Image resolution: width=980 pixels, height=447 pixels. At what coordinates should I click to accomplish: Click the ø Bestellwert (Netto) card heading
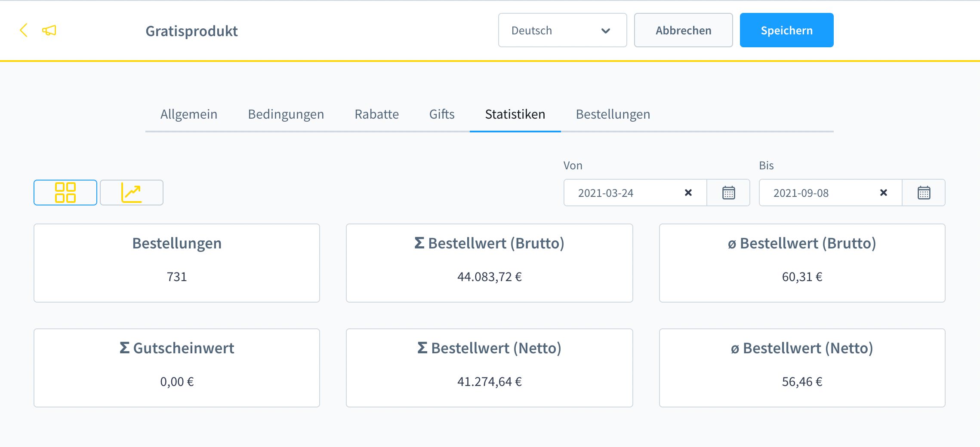coord(802,348)
